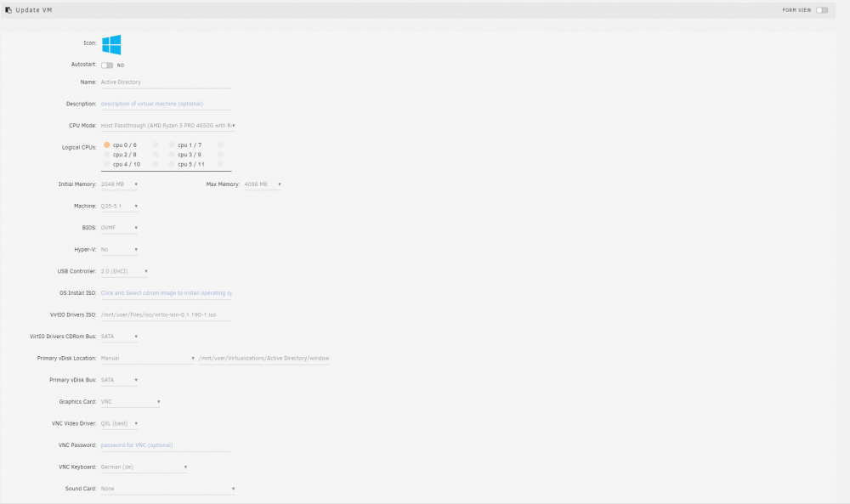This screenshot has height=504, width=850.
Task: Uncheck the cpu 0 checkbox
Action: point(107,144)
